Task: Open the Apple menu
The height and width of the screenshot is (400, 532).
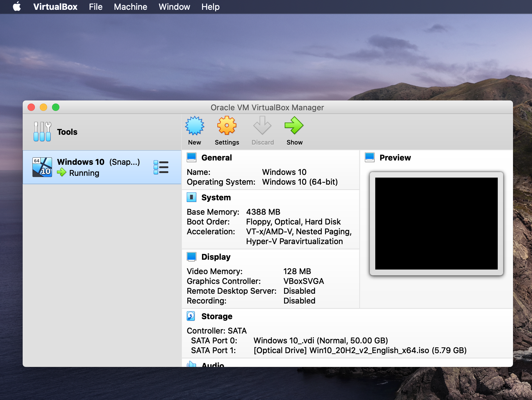Action: 17,6
